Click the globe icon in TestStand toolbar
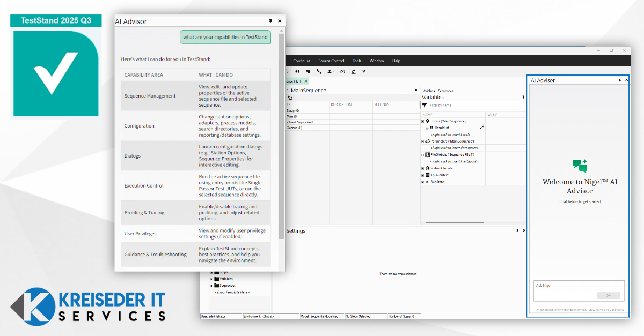Screen dimensions: 644x336 tap(297, 71)
